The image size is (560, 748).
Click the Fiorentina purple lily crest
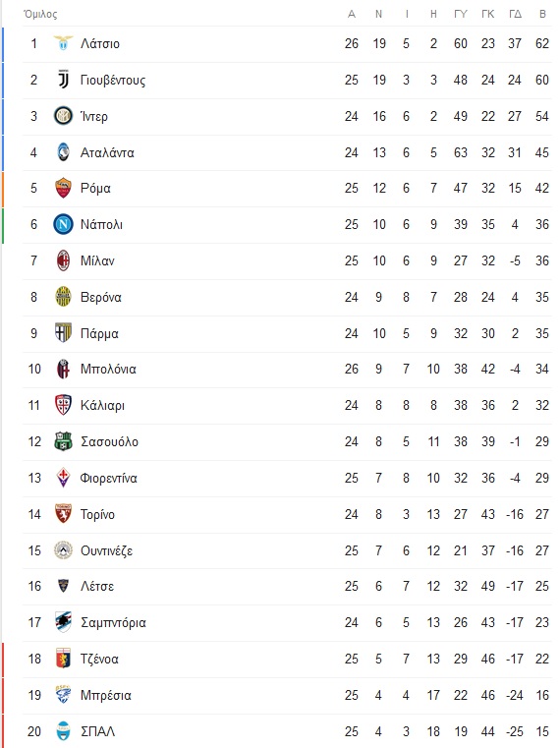pos(63,478)
